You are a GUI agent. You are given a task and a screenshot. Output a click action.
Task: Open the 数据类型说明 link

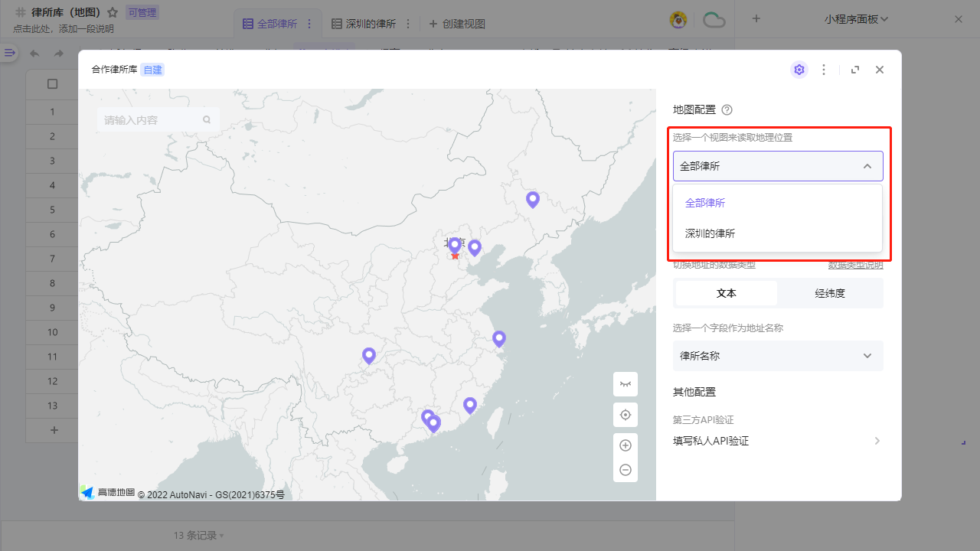click(855, 264)
